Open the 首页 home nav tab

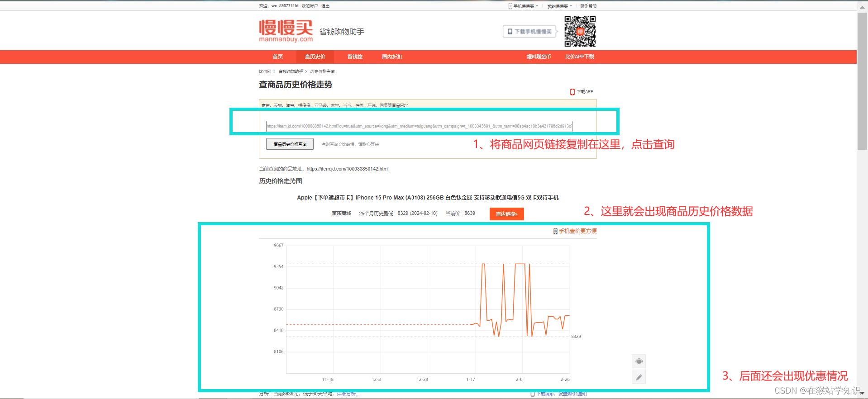[277, 57]
